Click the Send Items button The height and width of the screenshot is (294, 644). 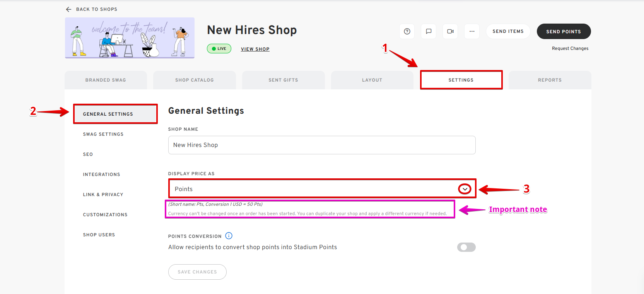[508, 31]
